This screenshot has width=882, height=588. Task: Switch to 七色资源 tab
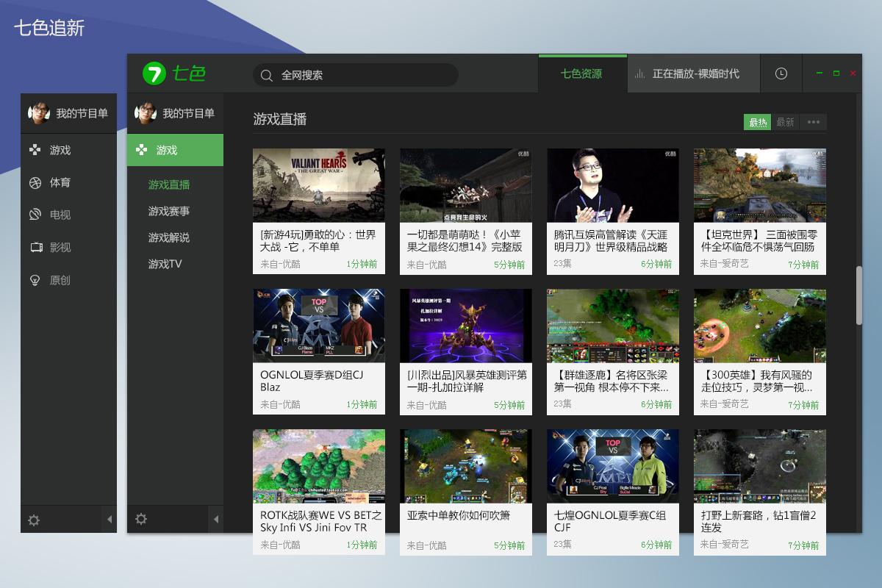click(581, 73)
